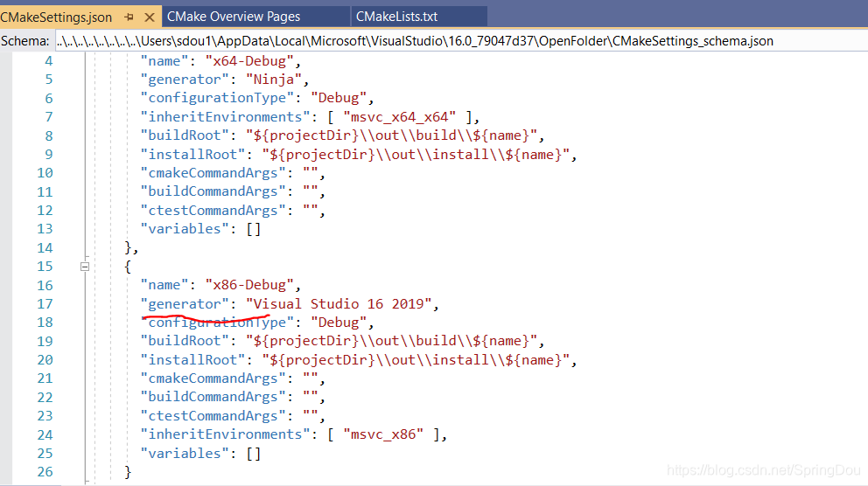The width and height of the screenshot is (868, 486).
Task: Click the installRoot value on line 20
Action: click(416, 360)
